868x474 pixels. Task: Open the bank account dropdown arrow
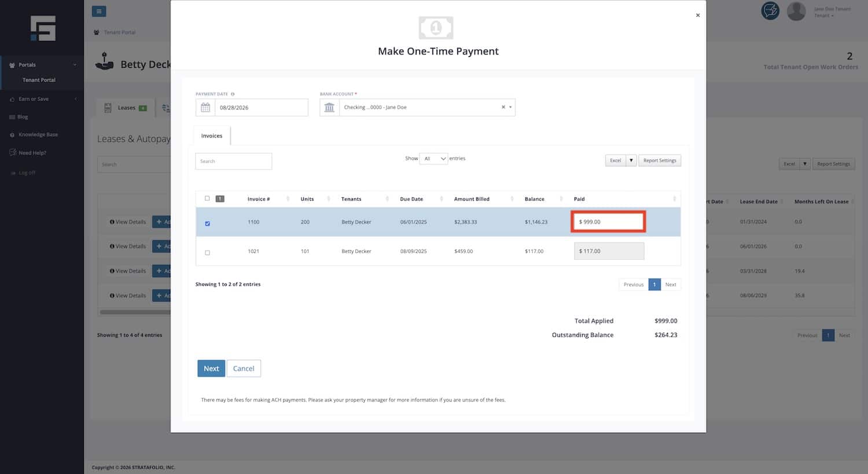510,107
